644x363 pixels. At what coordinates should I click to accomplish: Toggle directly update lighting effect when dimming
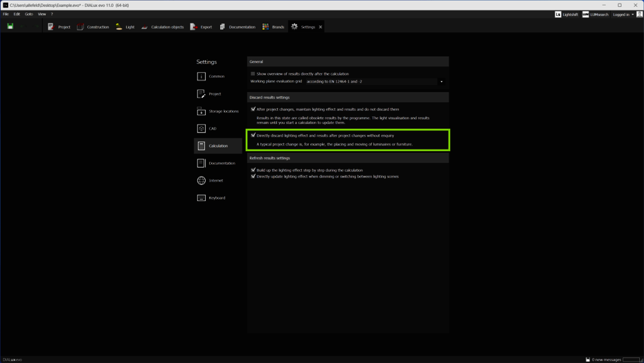pos(253,176)
